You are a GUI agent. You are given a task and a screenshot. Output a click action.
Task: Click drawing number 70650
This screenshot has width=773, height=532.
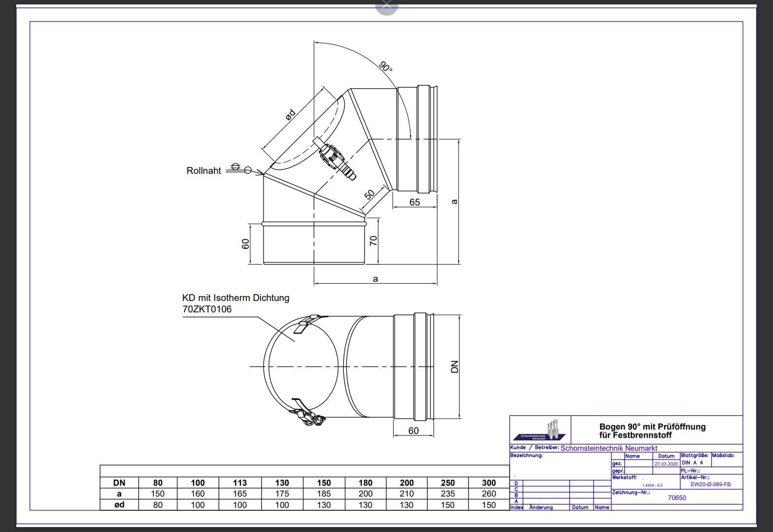coord(676,498)
